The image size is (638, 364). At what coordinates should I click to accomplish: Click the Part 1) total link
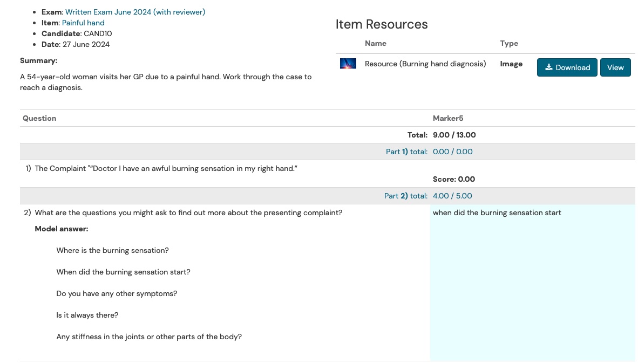tap(406, 152)
